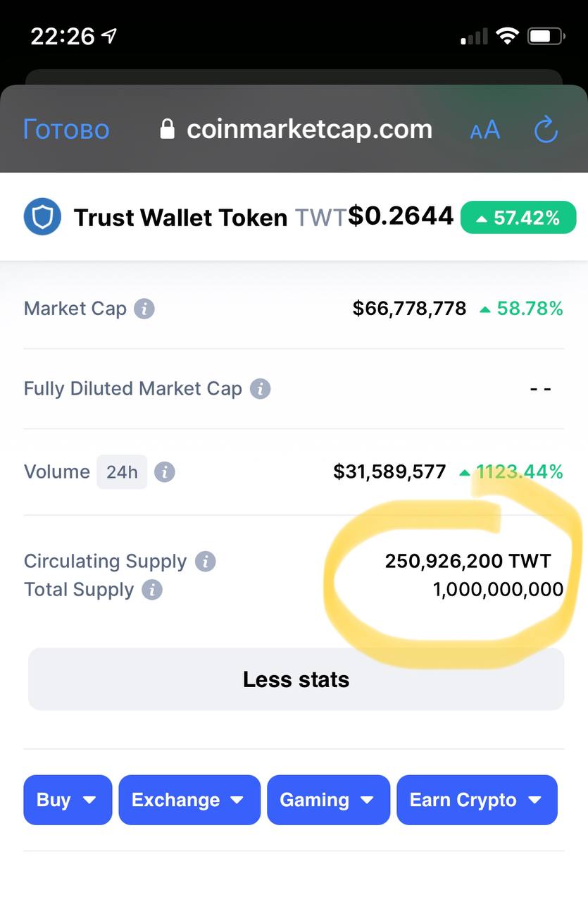Viewport: 588px width, 902px height.
Task: Tap the Fully Diluted Market Cap info icon
Action: click(261, 389)
